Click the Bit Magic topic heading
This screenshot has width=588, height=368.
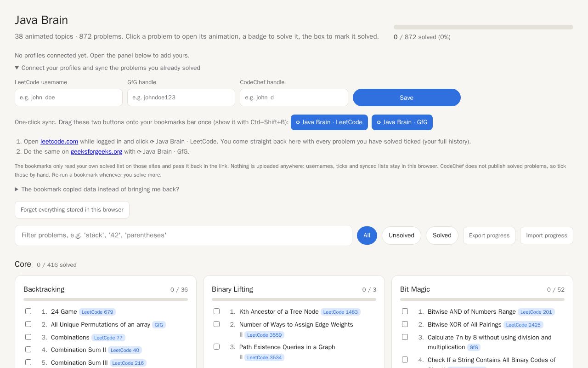[x=415, y=289]
